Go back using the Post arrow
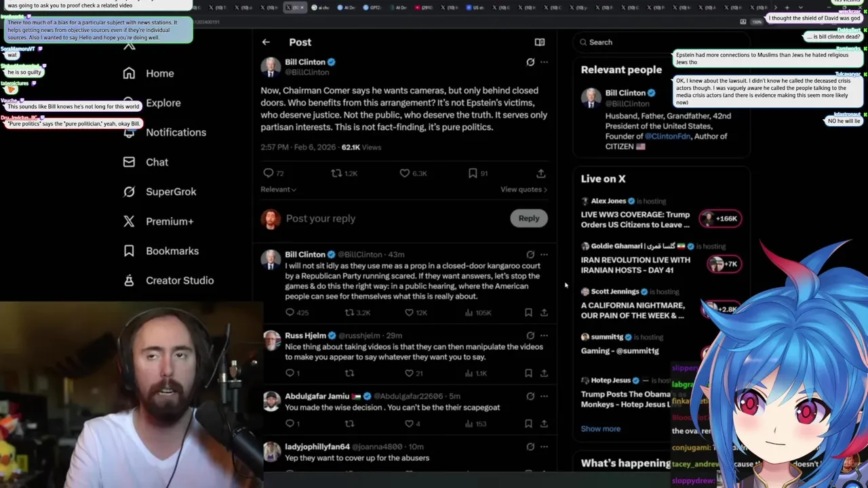868x488 pixels. 266,42
